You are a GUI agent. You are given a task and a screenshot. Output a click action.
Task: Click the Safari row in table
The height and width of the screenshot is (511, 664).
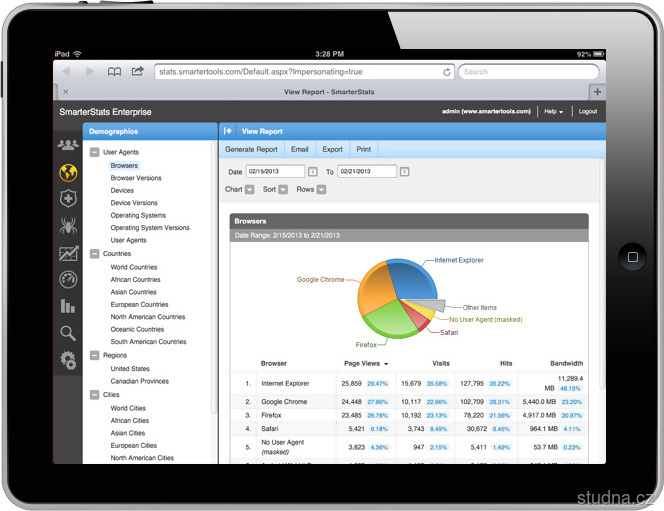click(x=409, y=429)
